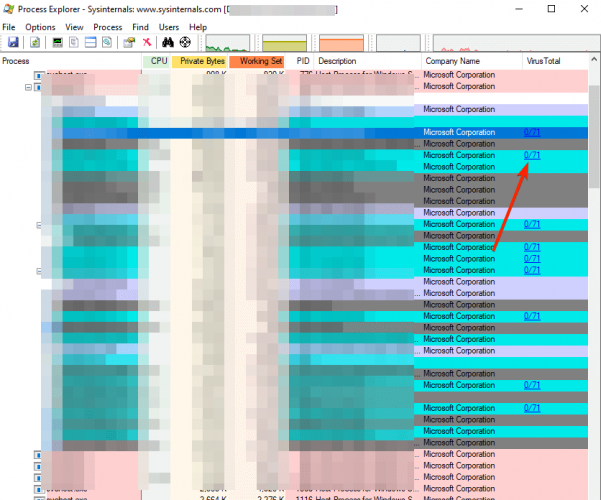Open the Users menu
Viewport: 601px width, 500px height.
[169, 27]
